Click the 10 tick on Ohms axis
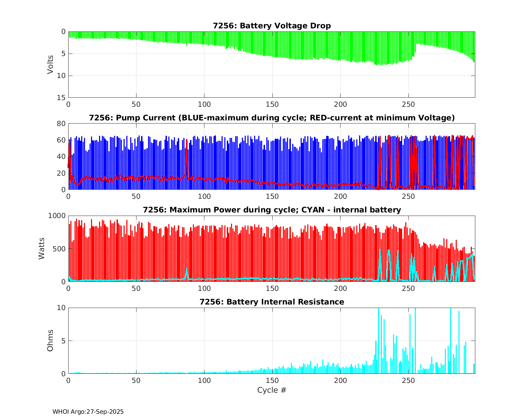Viewport: 525px width, 420px height. [62, 308]
